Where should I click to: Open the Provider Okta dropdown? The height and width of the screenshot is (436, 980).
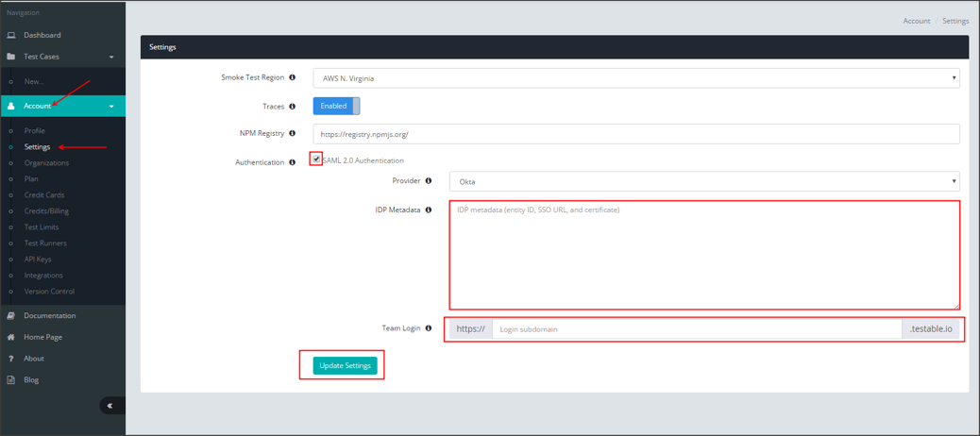tap(703, 181)
